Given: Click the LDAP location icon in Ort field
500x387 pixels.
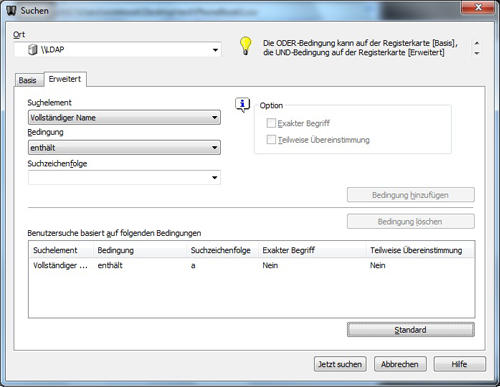Looking at the screenshot, I should [32, 49].
